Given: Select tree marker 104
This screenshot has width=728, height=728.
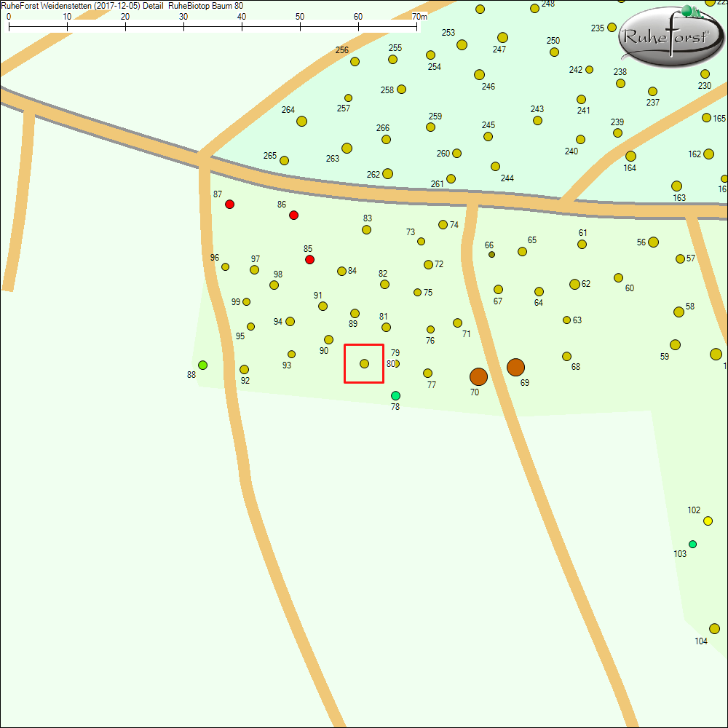Looking at the screenshot, I should point(714,628).
